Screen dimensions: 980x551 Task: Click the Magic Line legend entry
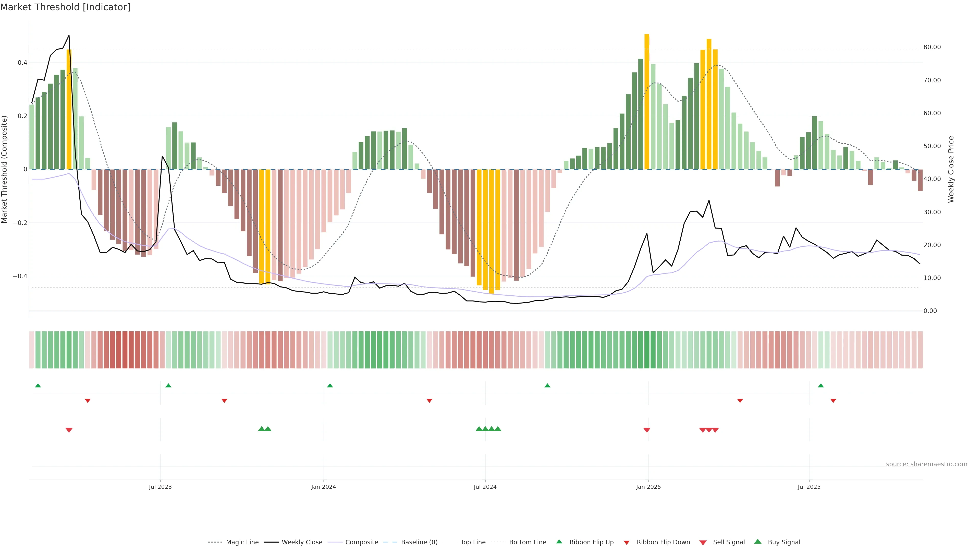pos(242,542)
